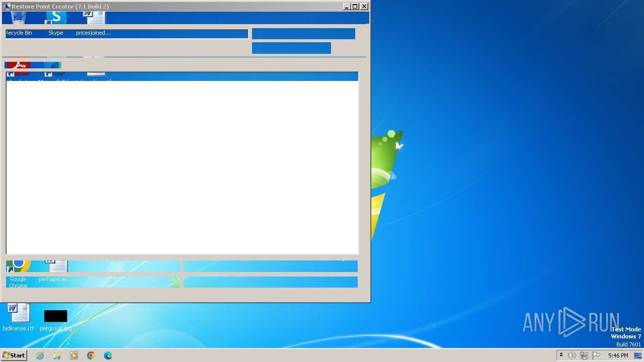This screenshot has height=362, width=644.
Task: Open the network status tray icon
Action: click(584, 355)
